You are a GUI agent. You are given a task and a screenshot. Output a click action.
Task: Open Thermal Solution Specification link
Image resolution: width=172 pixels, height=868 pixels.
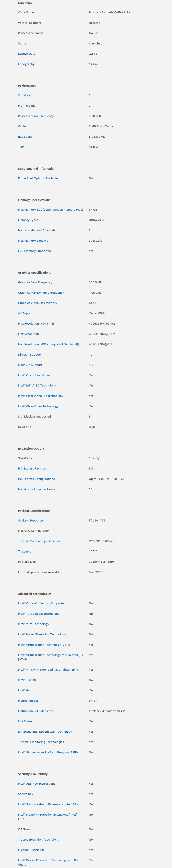pyautogui.click(x=39, y=541)
